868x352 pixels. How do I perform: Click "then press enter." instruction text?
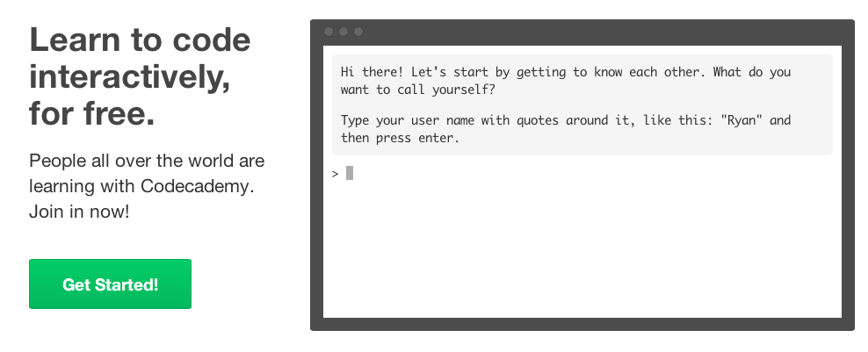tap(400, 138)
